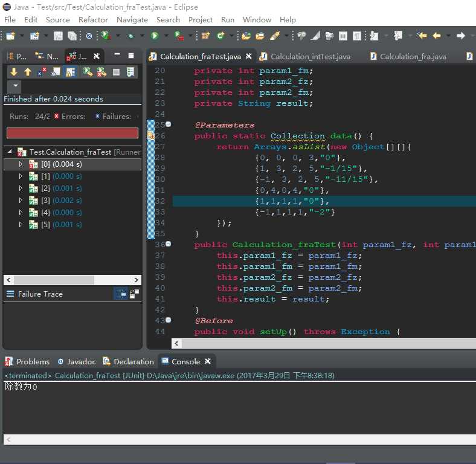Click editor horizontal scrollbar left arrow
The image size is (476, 464).
[176, 343]
